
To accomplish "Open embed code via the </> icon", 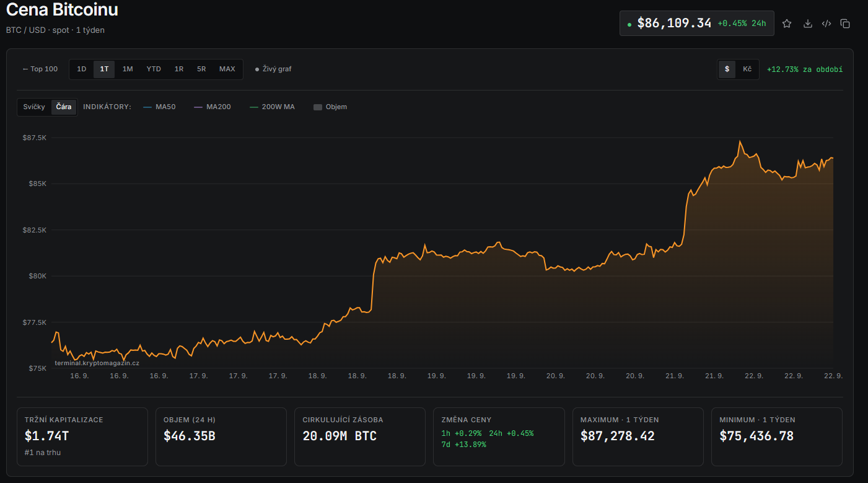I will point(826,24).
